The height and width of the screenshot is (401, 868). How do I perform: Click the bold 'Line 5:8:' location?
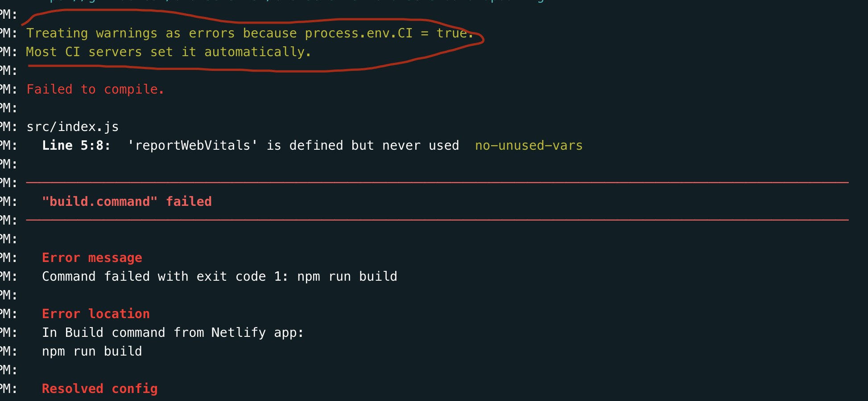pyautogui.click(x=76, y=146)
